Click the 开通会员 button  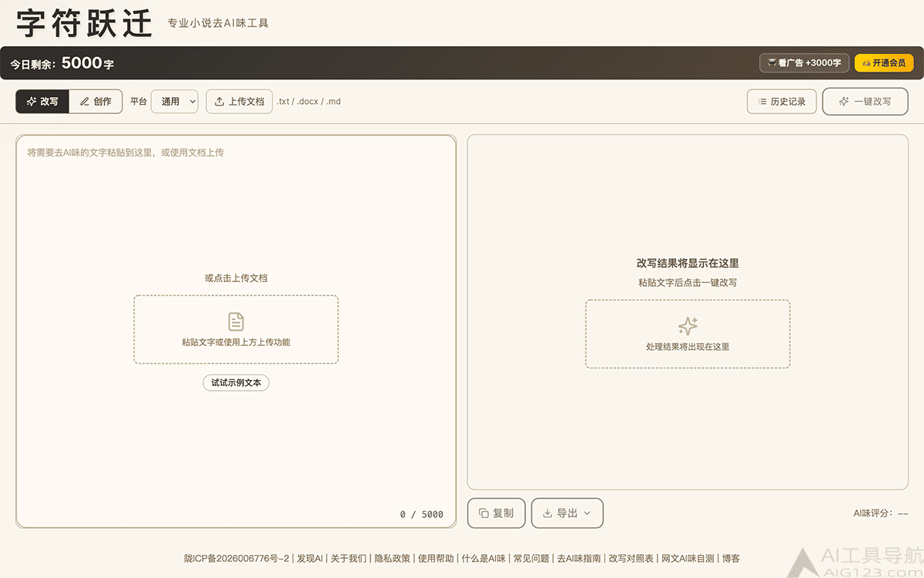click(884, 63)
